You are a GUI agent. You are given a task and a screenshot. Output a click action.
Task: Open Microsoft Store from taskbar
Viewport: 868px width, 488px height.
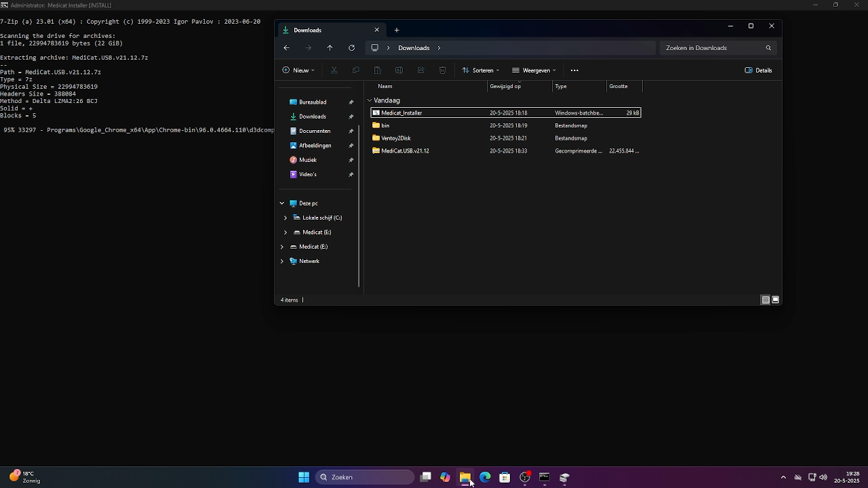point(505,477)
